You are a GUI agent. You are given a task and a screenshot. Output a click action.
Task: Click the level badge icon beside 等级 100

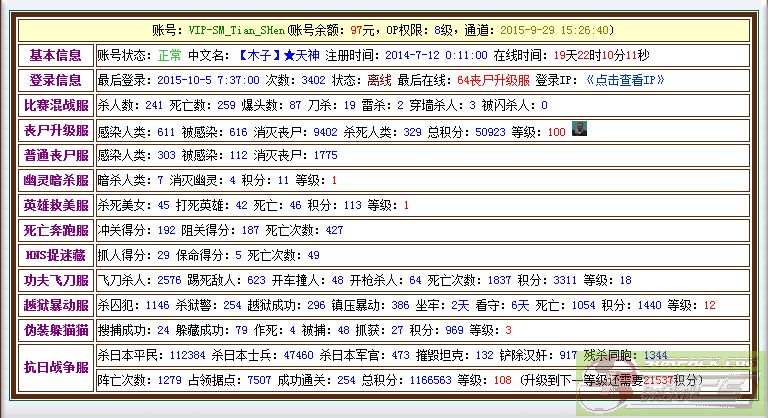(x=579, y=128)
